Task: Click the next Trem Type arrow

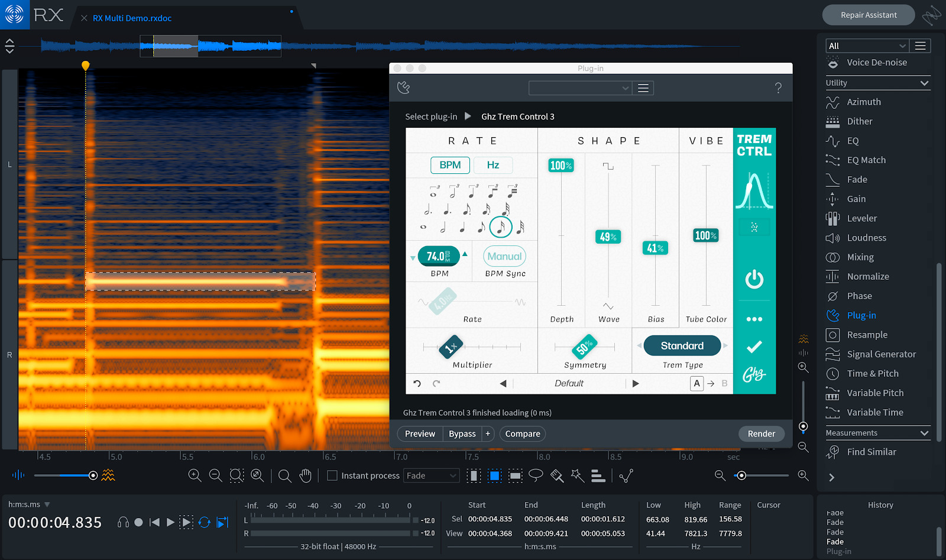Action: coord(725,345)
